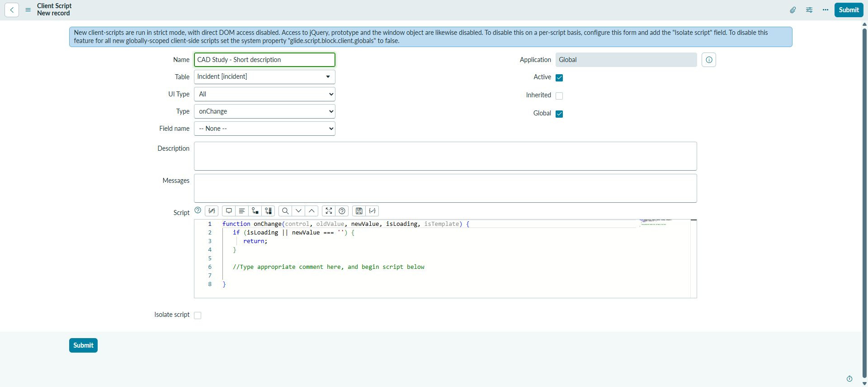Click into the Name input field
This screenshot has height=387, width=868.
[264, 60]
